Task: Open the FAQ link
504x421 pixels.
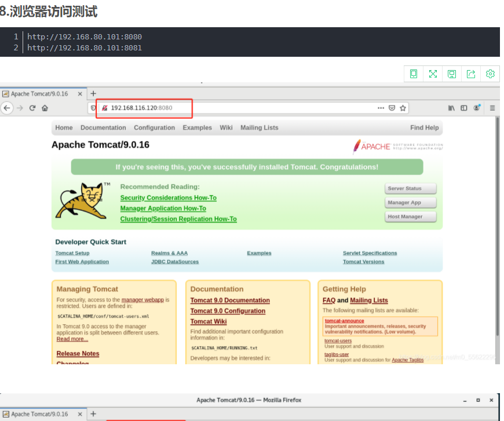Action: pos(329,300)
